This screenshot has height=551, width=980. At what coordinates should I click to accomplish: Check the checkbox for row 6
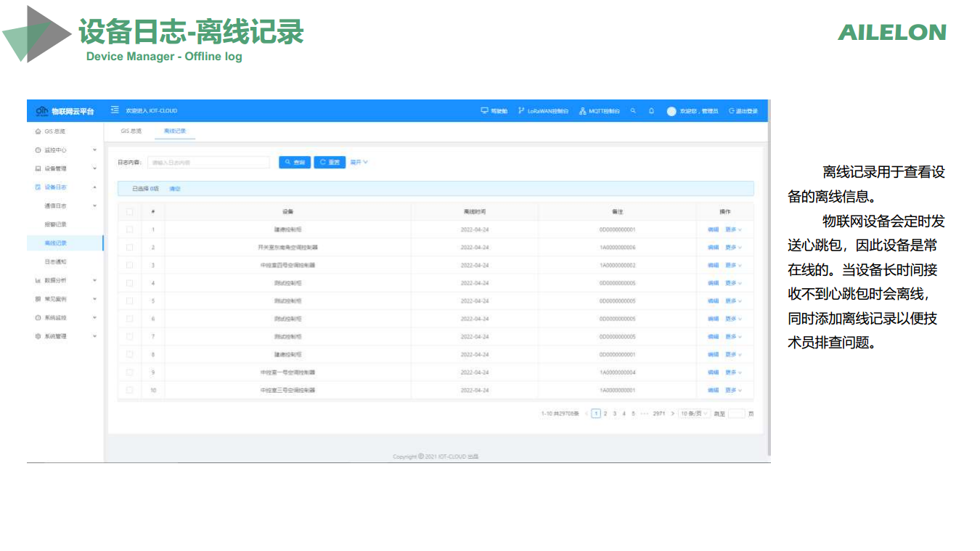coord(130,319)
